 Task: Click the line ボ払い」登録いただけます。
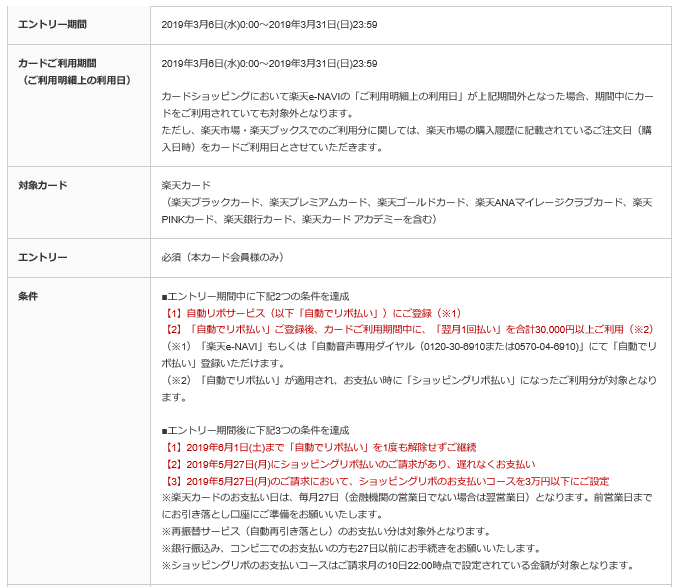coord(223,363)
